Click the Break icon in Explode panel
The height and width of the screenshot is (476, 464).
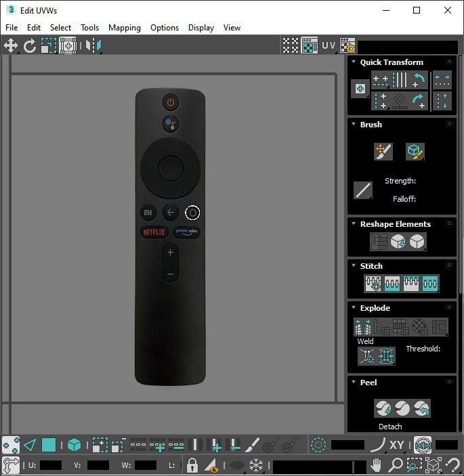[x=363, y=327]
